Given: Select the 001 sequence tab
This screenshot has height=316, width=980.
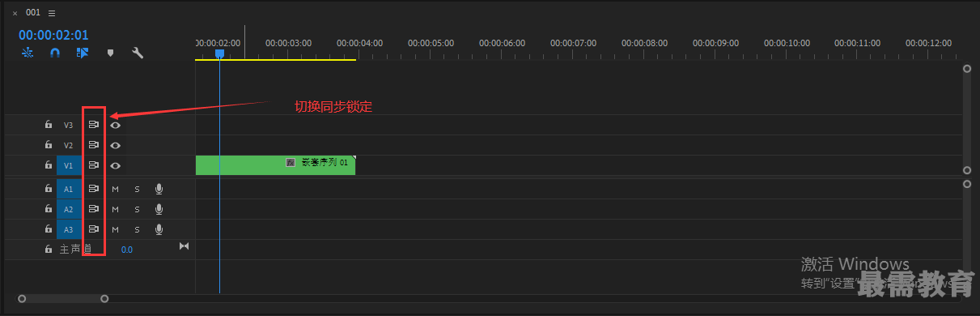Looking at the screenshot, I should 33,12.
